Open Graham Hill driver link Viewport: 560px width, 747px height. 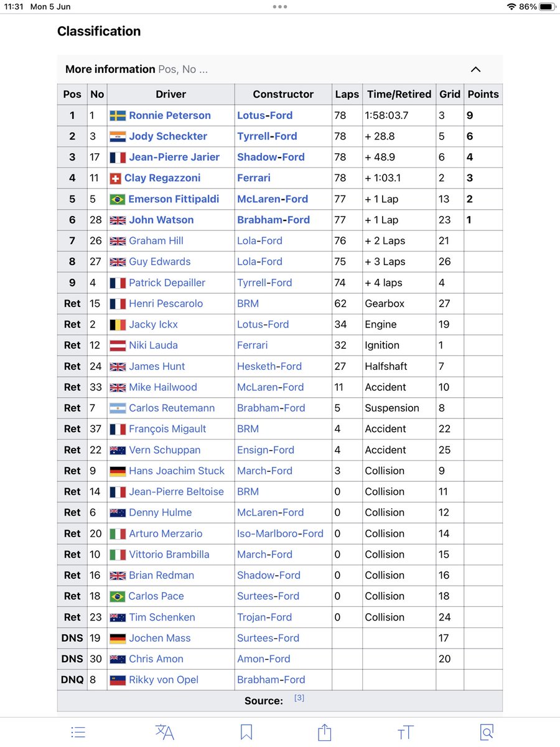point(156,241)
